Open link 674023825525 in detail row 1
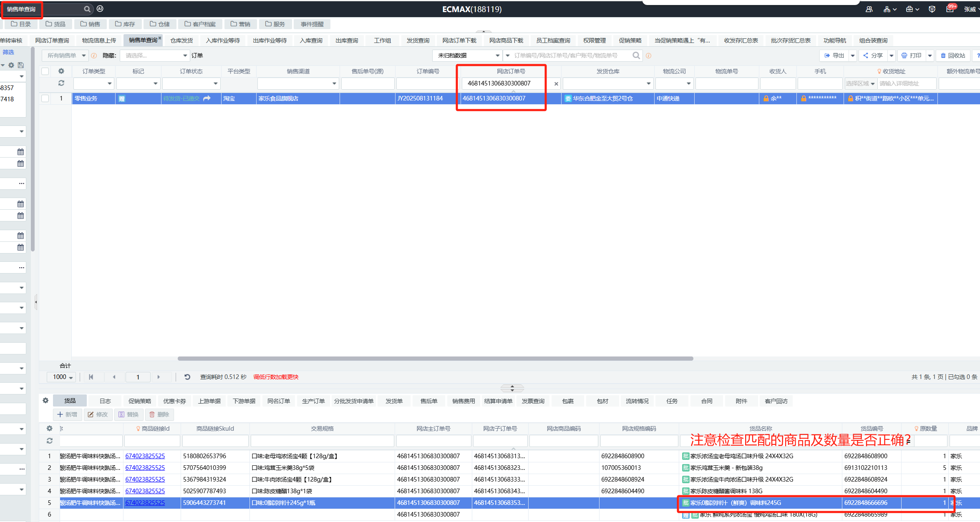Screen dimensions: 980x522 (x=145, y=456)
